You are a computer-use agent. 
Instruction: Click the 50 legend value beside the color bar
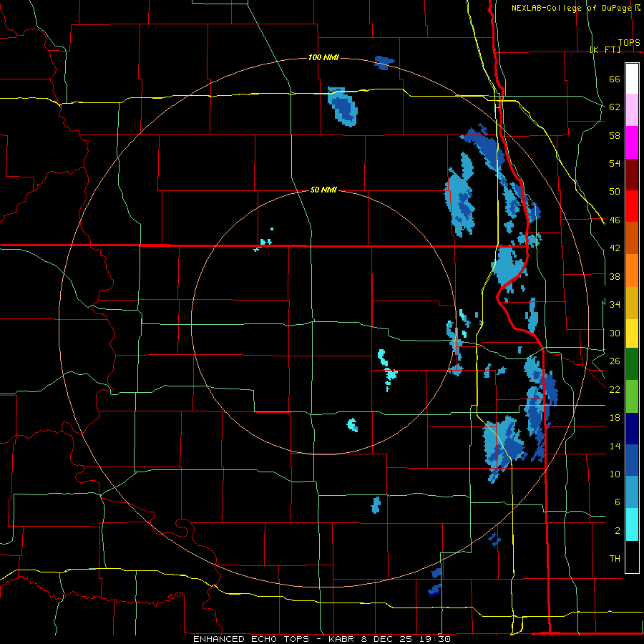point(615,191)
